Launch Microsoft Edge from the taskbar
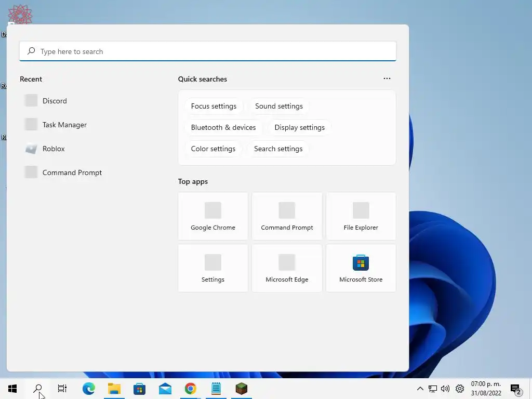Screen dimensions: 532x399 89,389
